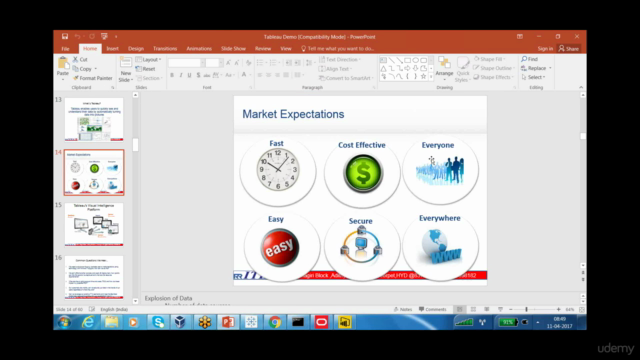The width and height of the screenshot is (640, 360).
Task: Pick the rectangle shape in shapes gallery
Action: click(407, 60)
